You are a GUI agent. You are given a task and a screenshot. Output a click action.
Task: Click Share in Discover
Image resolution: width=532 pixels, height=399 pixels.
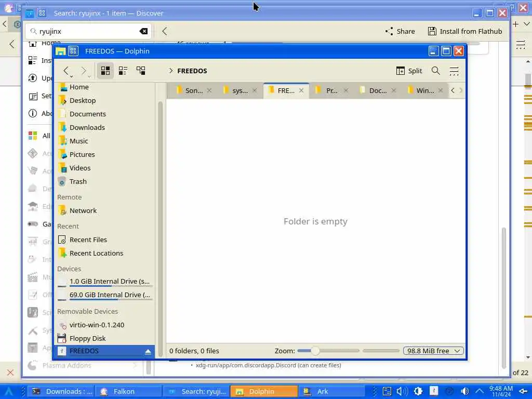[401, 31]
